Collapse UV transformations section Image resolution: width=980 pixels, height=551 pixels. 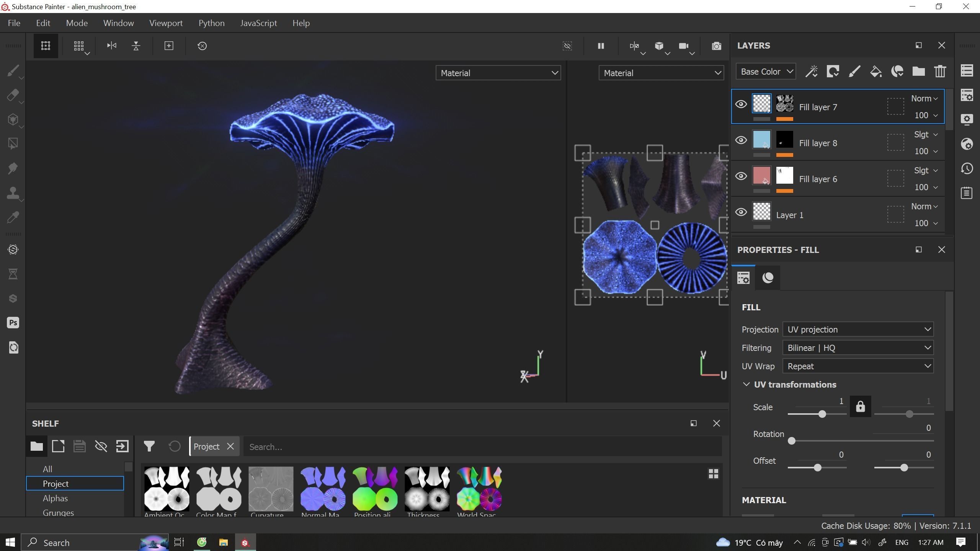point(746,384)
